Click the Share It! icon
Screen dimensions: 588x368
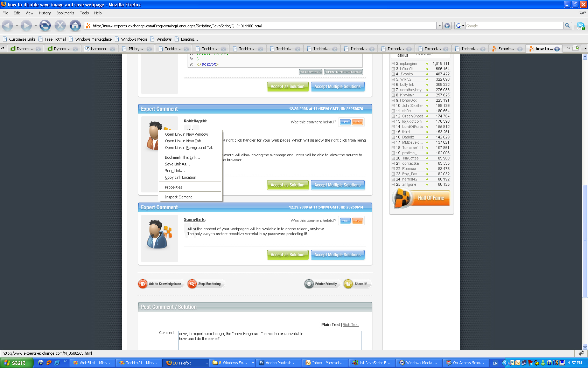[348, 284]
